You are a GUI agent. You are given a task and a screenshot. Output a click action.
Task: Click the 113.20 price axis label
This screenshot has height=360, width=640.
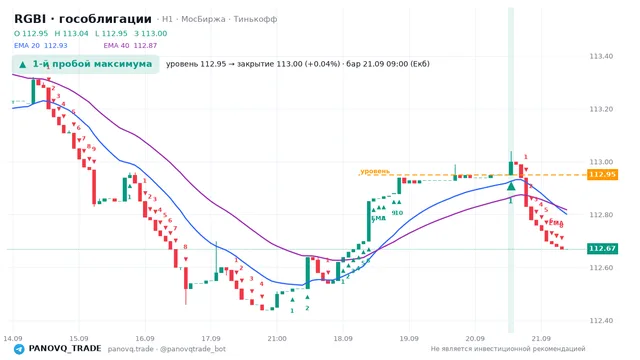pyautogui.click(x=601, y=109)
